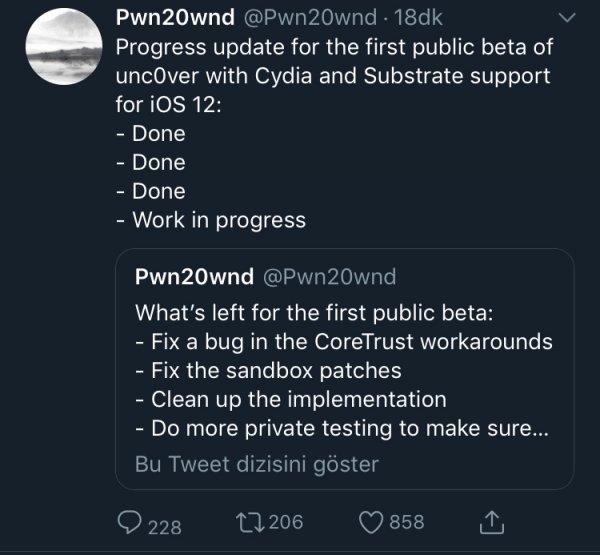The image size is (600, 555).
Task: Click the @Pwn20wnd handle in the quoted tweet
Action: point(327,277)
